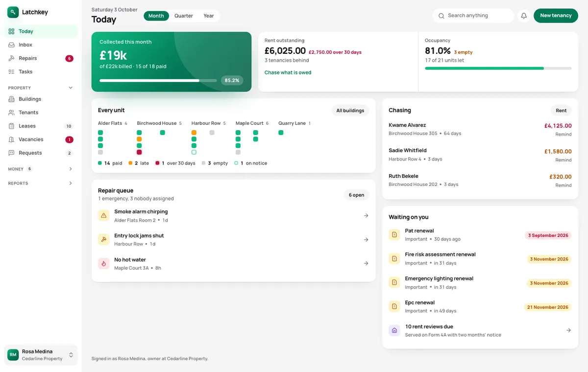Viewport: 588px width, 372px height.
Task: Create a New tenancy
Action: click(556, 16)
